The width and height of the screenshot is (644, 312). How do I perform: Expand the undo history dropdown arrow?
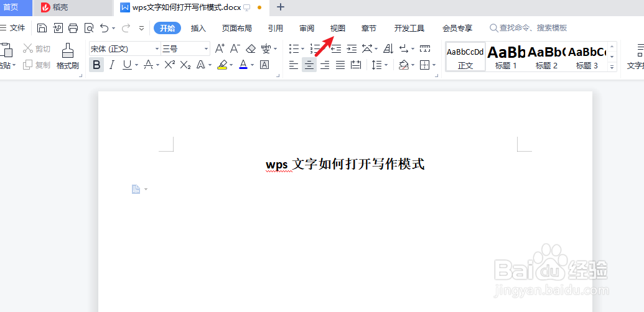[113, 29]
